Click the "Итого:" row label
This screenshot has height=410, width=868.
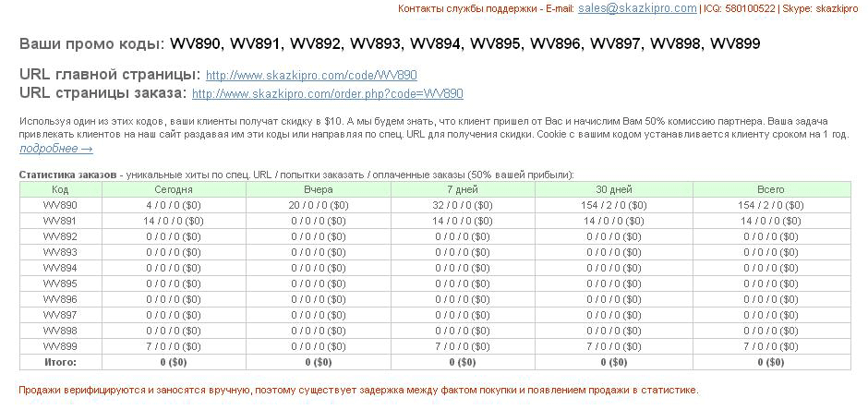pos(60,362)
